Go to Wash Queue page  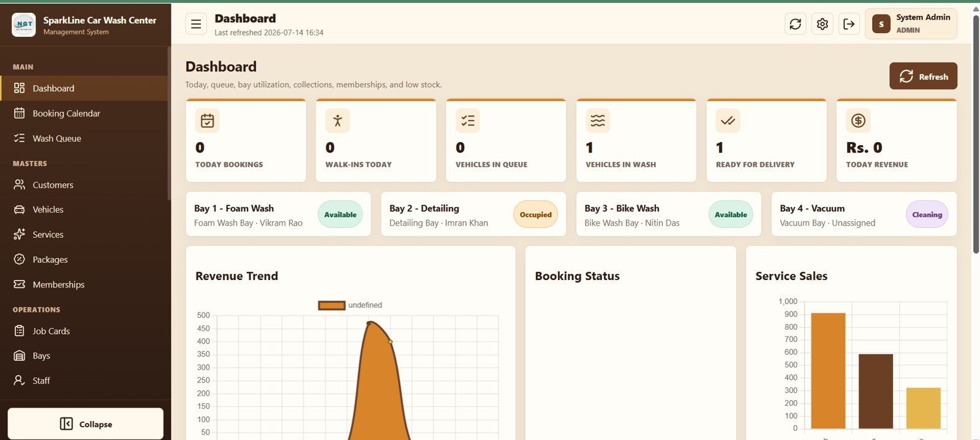click(84, 138)
